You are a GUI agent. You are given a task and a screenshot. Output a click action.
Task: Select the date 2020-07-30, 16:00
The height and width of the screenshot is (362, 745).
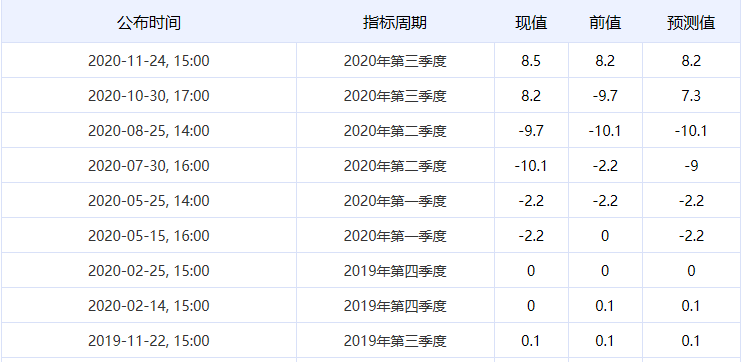click(x=149, y=166)
